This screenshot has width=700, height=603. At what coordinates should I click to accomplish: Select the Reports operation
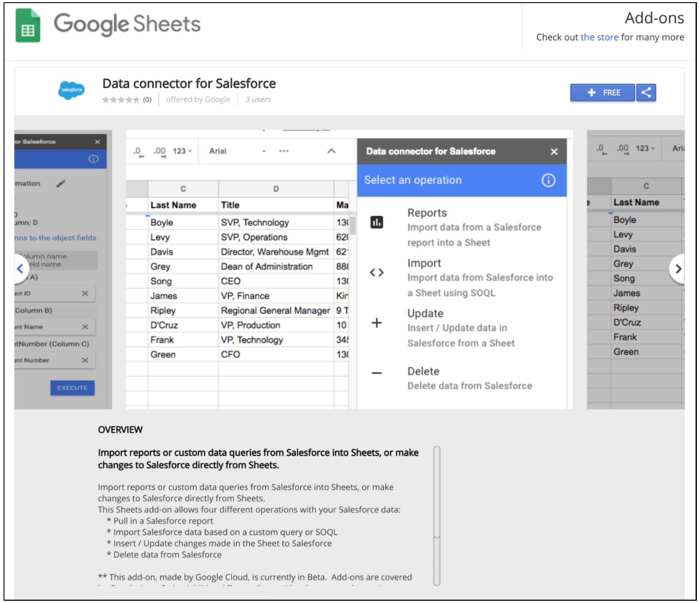coord(462,228)
